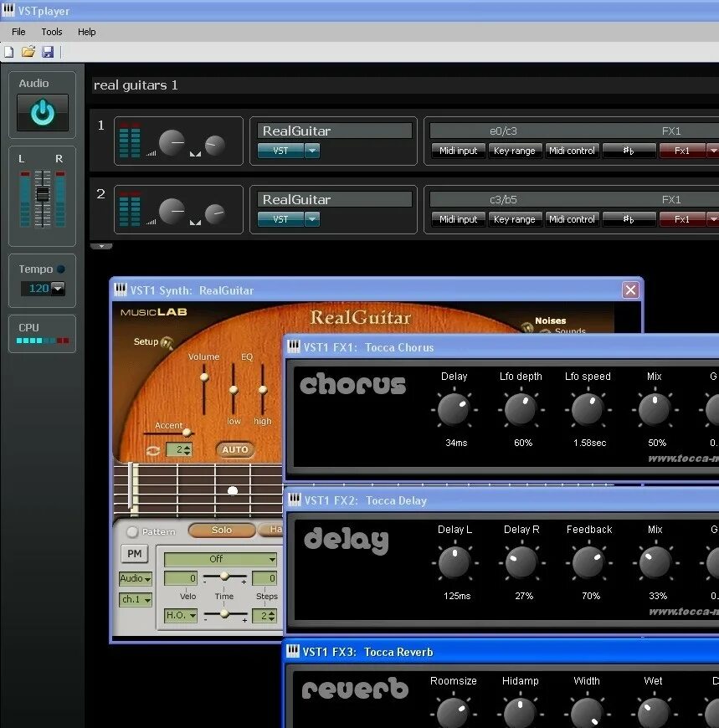Switch to the Solo tab

222,530
